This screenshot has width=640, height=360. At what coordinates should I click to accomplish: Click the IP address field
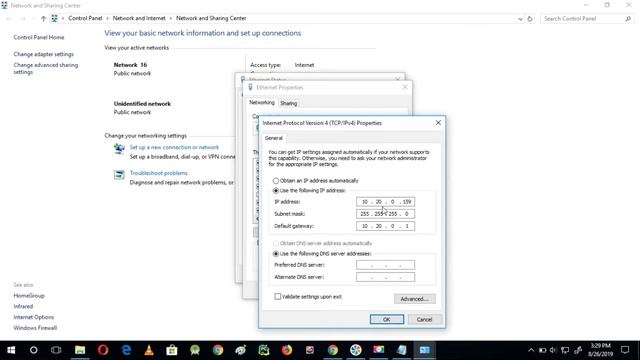click(385, 202)
